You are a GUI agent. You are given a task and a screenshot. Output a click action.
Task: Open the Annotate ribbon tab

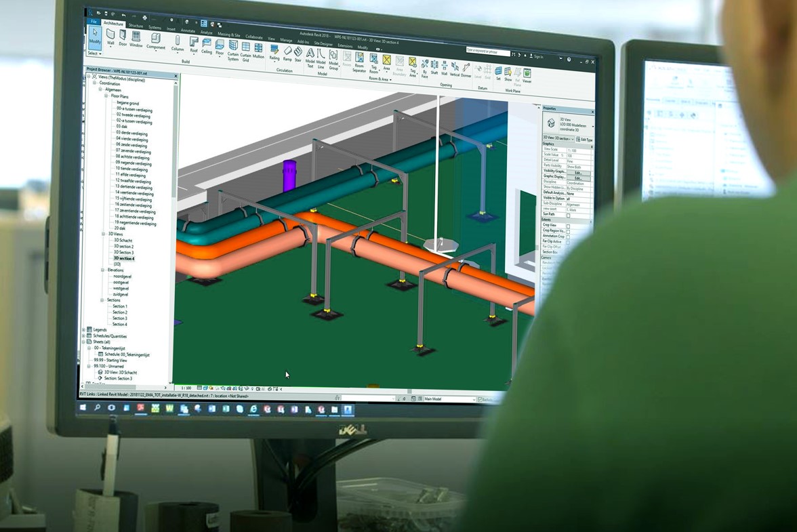[188, 30]
